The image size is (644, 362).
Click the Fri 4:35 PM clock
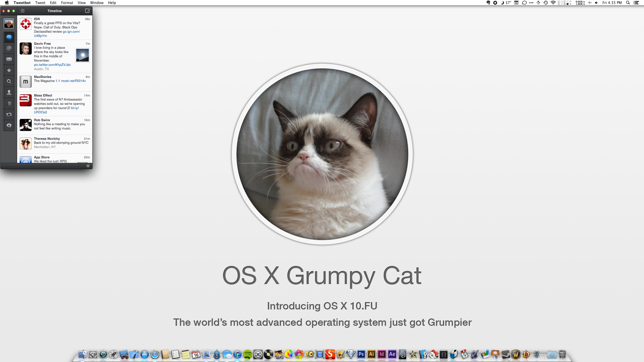[612, 3]
